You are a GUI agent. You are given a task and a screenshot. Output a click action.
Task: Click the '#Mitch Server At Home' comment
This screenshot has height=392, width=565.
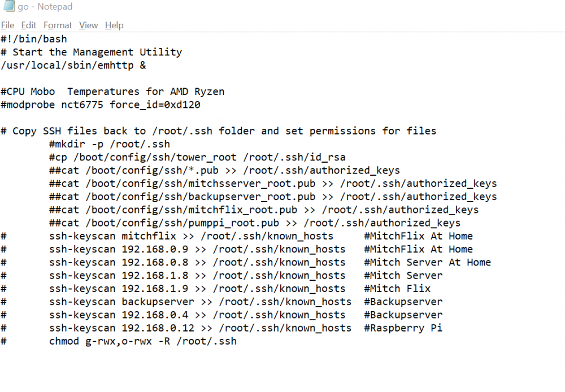click(427, 263)
